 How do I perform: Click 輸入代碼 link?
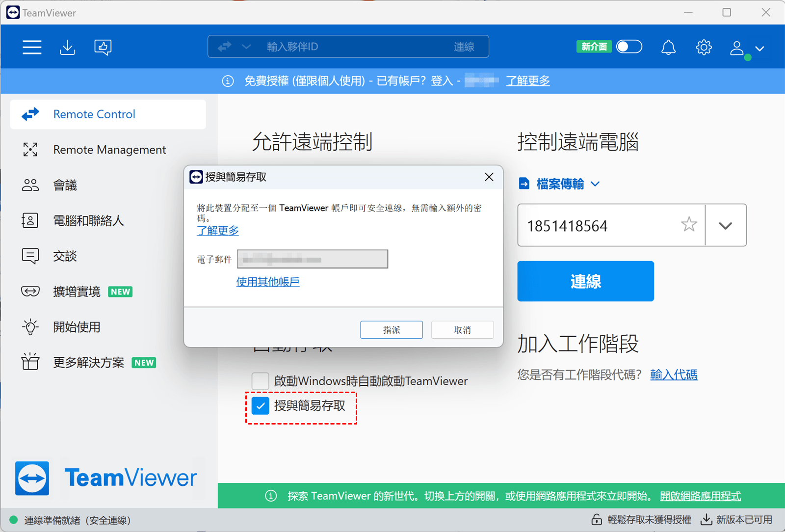(x=674, y=375)
